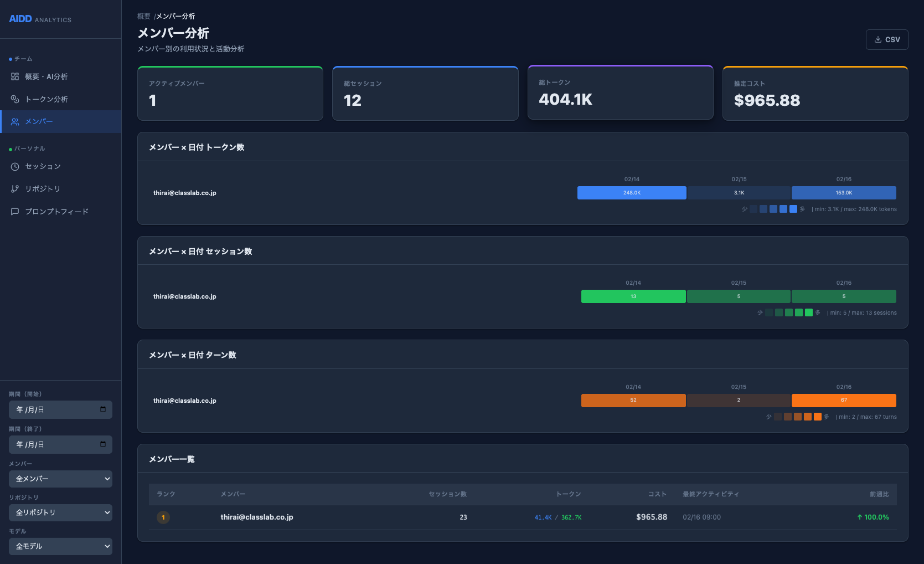Select the 67 turns heatmap cell
The width and height of the screenshot is (924, 564).
(843, 400)
